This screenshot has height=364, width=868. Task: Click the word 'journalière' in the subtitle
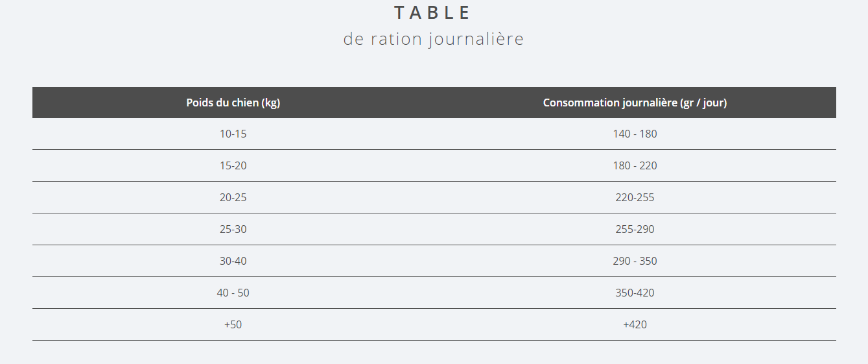point(476,39)
